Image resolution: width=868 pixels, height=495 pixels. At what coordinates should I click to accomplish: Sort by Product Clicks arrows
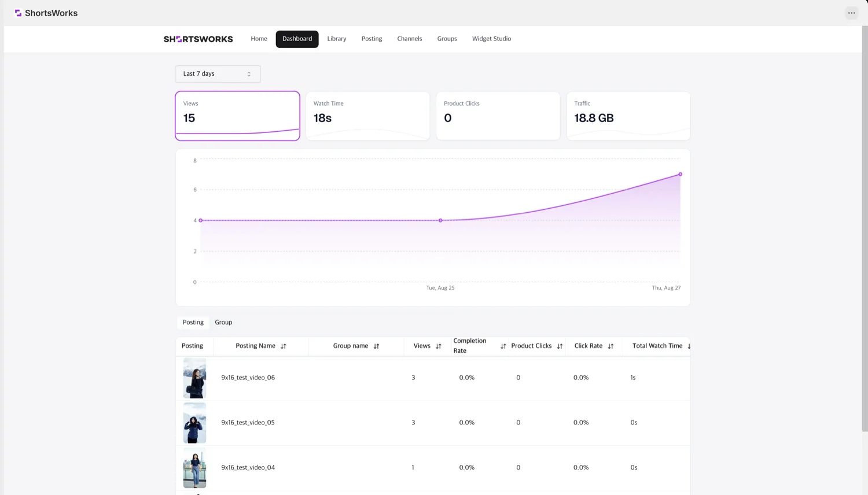(560, 346)
